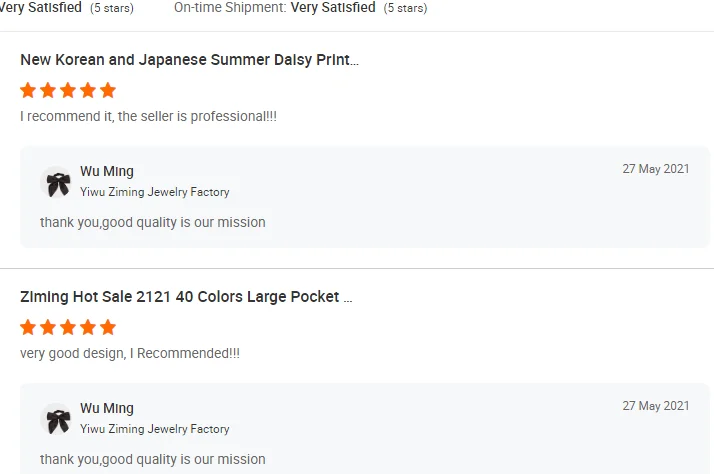Viewport: 714px width, 474px height.
Task: Click the "very good design, I Recommended" review text
Action: [x=130, y=353]
